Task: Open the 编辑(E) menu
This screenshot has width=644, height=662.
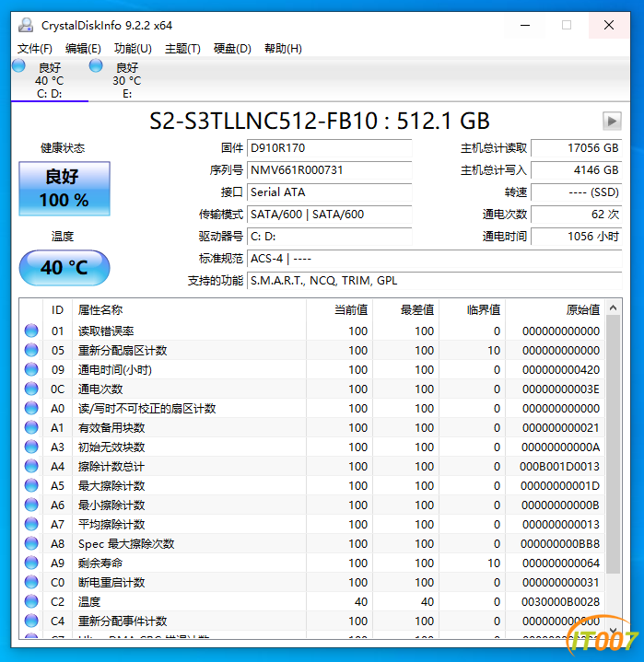Action: [x=83, y=49]
